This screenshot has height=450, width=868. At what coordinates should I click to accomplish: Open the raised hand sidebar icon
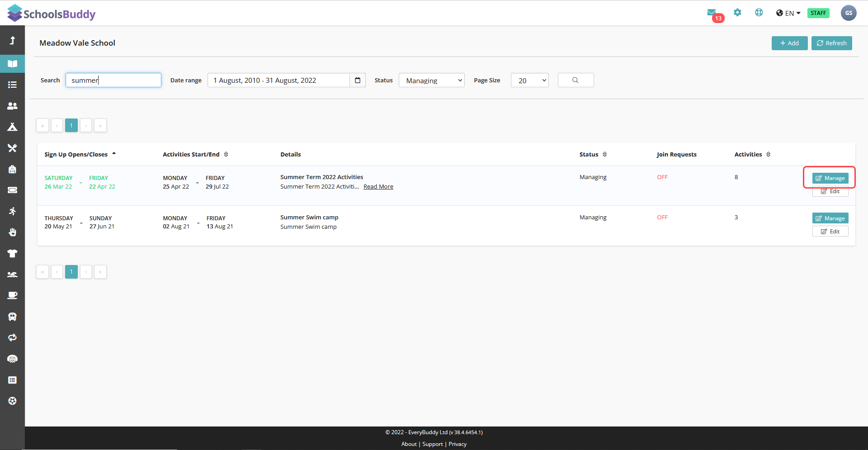click(12, 232)
